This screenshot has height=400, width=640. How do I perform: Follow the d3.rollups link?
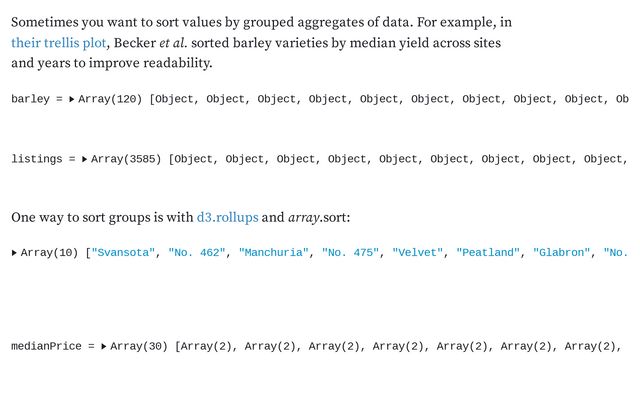click(227, 217)
